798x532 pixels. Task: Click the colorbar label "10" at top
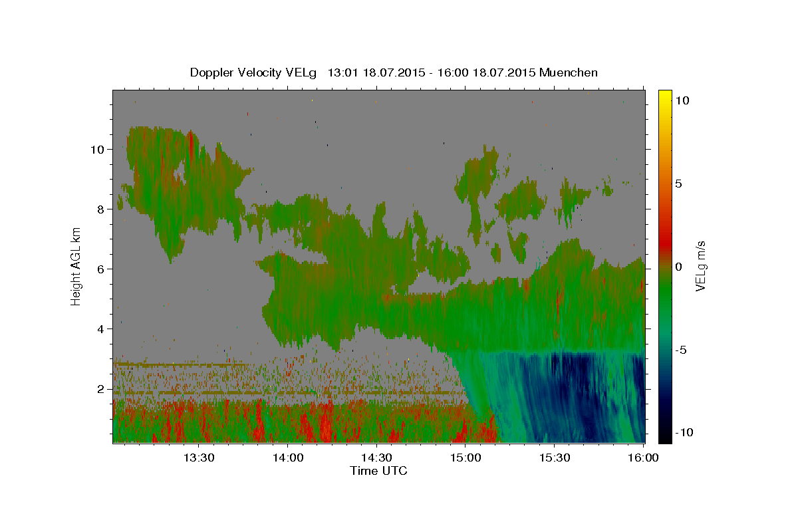tap(682, 100)
